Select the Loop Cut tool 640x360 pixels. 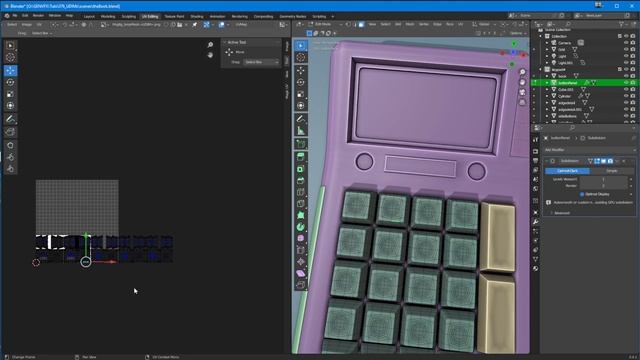click(301, 192)
